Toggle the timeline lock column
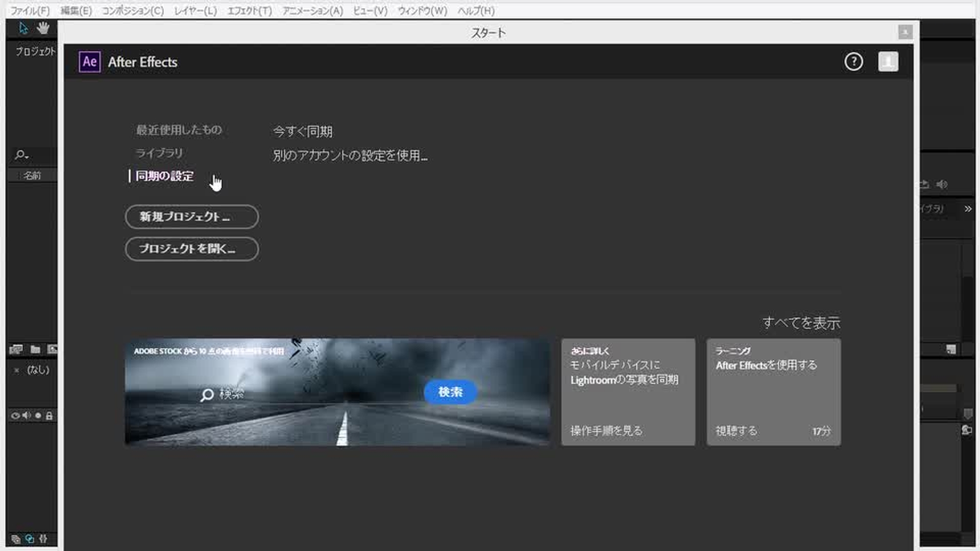 coord(49,416)
